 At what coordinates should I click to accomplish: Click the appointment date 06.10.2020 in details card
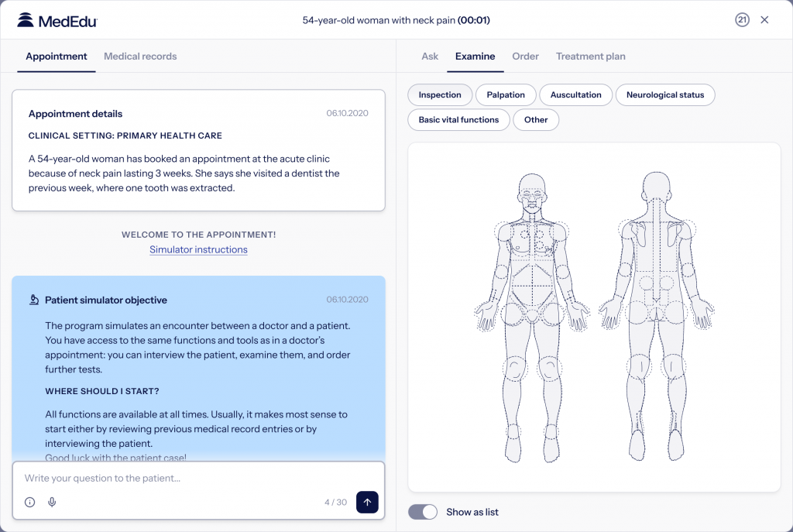[347, 113]
